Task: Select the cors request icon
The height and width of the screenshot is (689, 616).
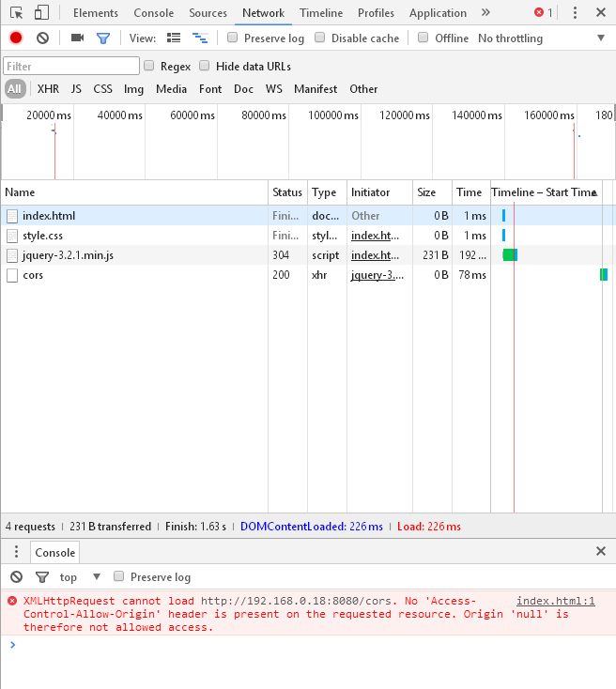Action: click(x=12, y=276)
